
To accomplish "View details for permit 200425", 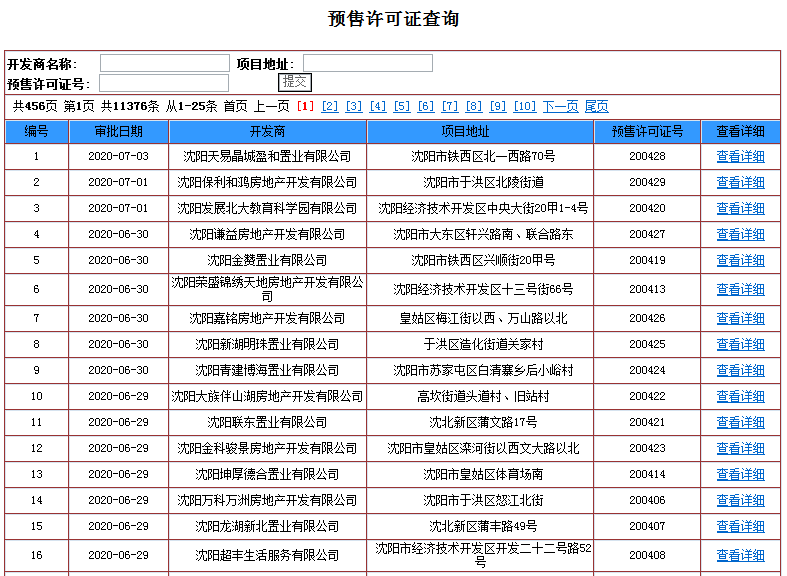I will [x=740, y=345].
